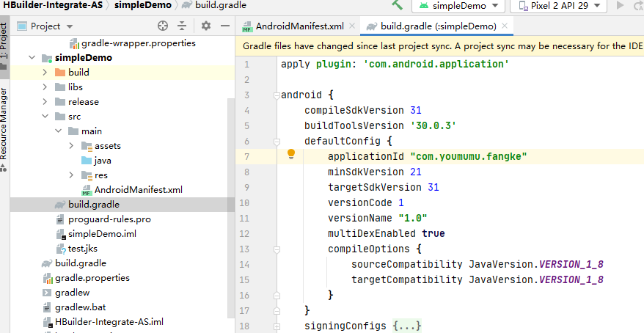Select gradlew.bat file
Image resolution: width=644 pixels, height=333 pixels.
click(x=80, y=307)
